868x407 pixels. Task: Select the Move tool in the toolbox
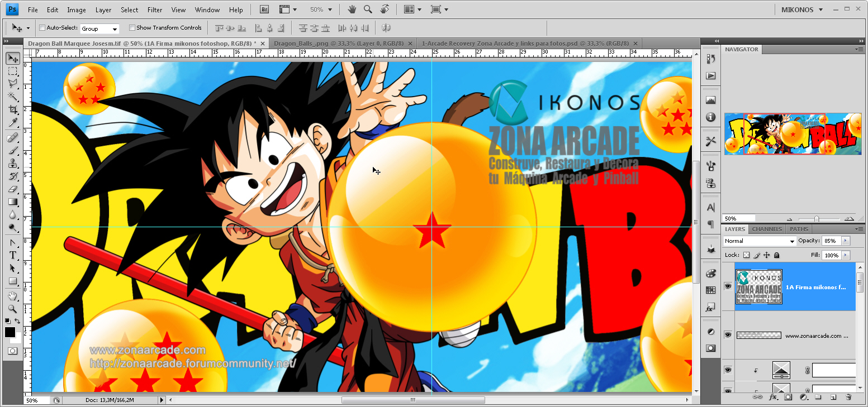[13, 59]
